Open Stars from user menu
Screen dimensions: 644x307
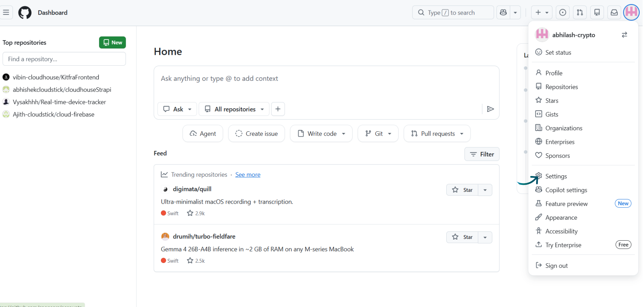583,101
